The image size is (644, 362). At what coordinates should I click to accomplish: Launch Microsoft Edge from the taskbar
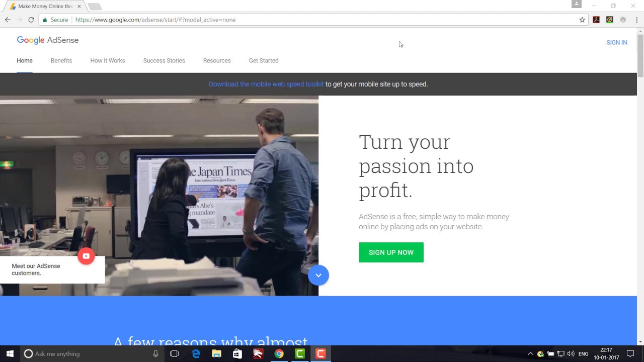coord(196,353)
